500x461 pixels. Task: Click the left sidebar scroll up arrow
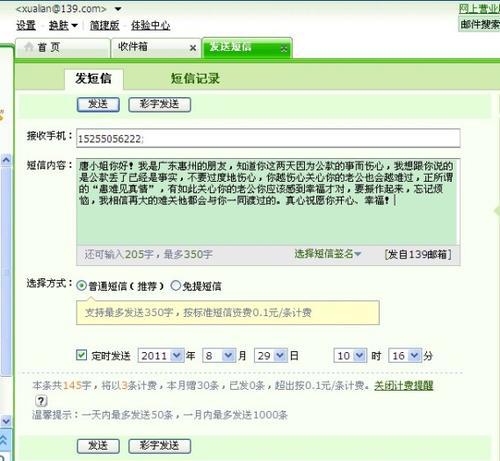pos(6,160)
